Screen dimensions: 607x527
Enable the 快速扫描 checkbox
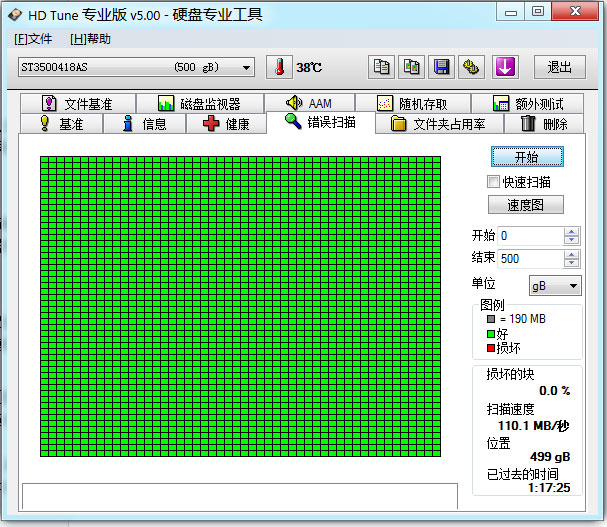[x=493, y=182]
